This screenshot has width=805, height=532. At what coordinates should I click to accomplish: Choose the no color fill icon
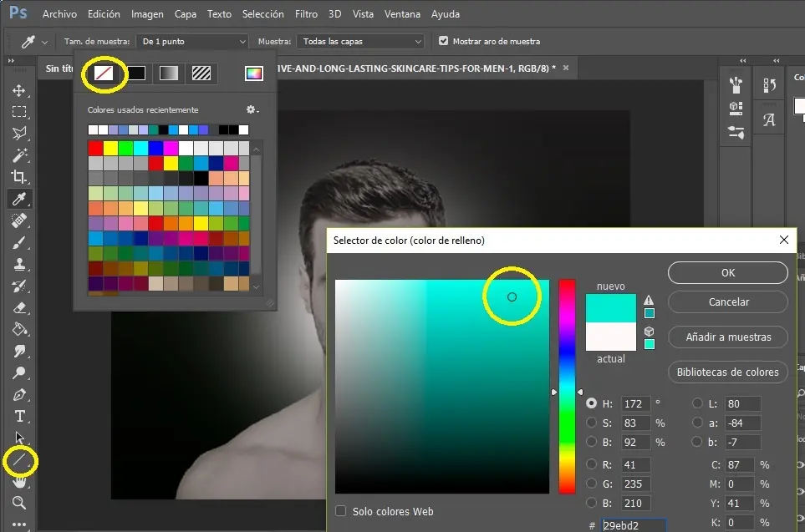[104, 73]
